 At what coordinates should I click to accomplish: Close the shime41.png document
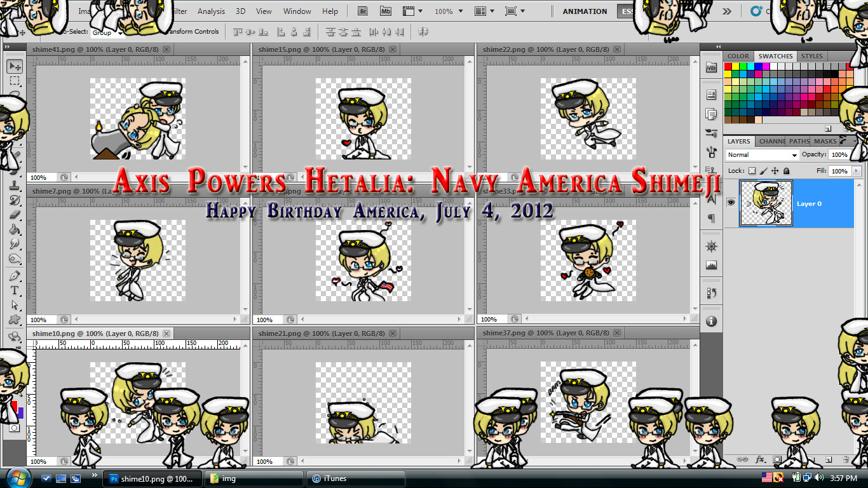click(166, 50)
